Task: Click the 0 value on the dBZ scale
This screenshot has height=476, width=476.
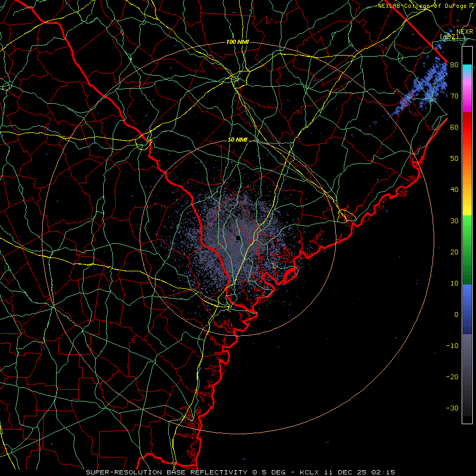Action: coord(456,315)
